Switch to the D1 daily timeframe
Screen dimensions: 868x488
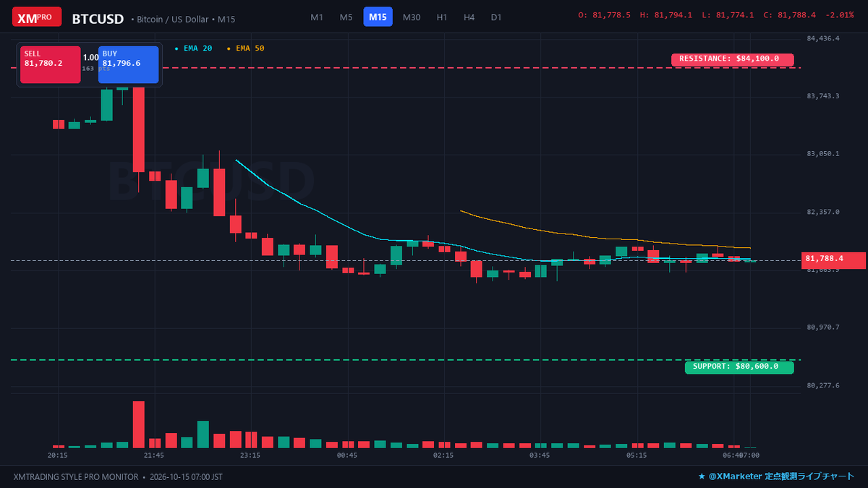pyautogui.click(x=495, y=17)
